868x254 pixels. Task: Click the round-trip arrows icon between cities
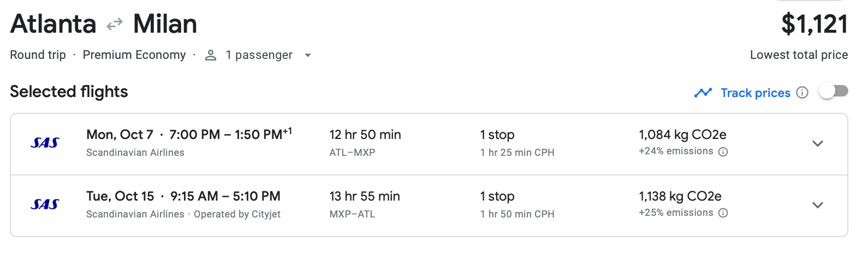point(115,25)
